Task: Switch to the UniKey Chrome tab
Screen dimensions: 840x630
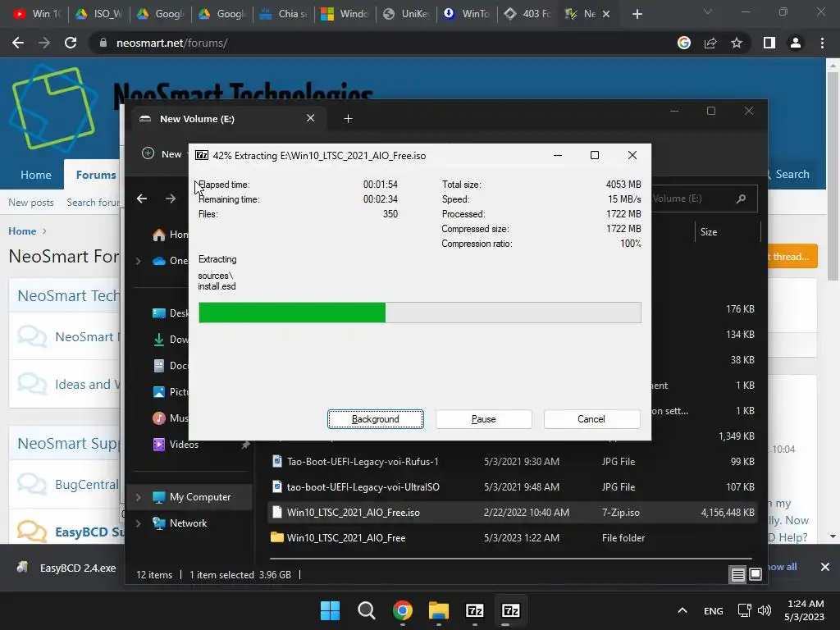Action: click(x=405, y=14)
